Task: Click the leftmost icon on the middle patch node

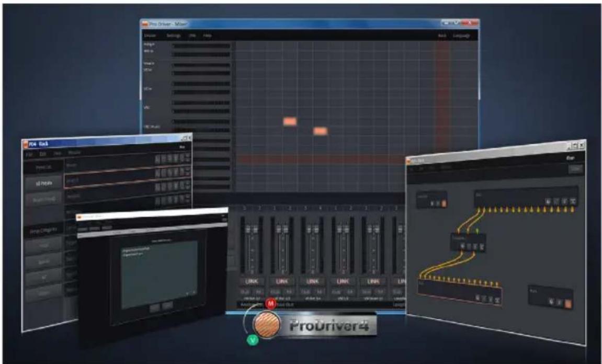Action: [463, 245]
